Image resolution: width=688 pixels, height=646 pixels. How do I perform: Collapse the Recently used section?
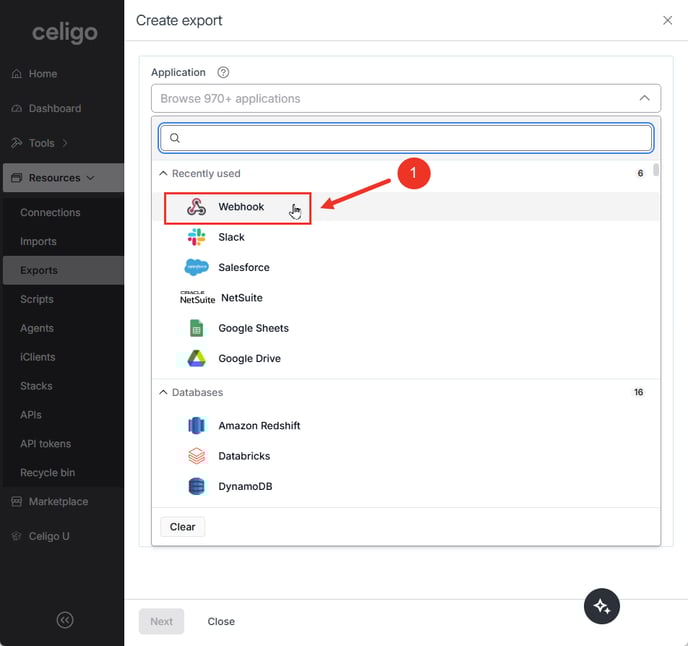coord(164,174)
